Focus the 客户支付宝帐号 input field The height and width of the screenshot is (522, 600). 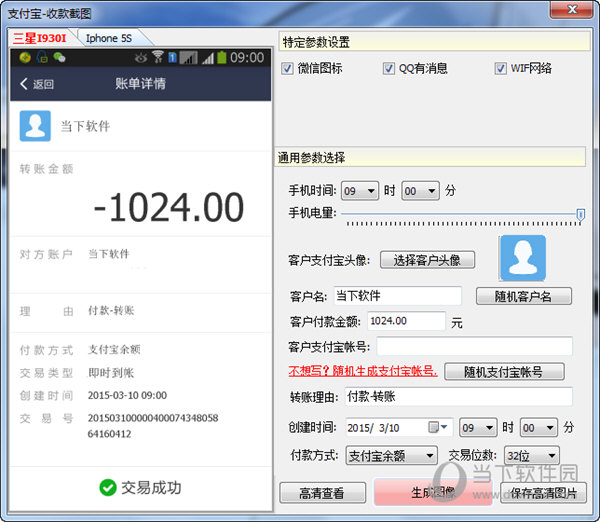click(x=474, y=346)
